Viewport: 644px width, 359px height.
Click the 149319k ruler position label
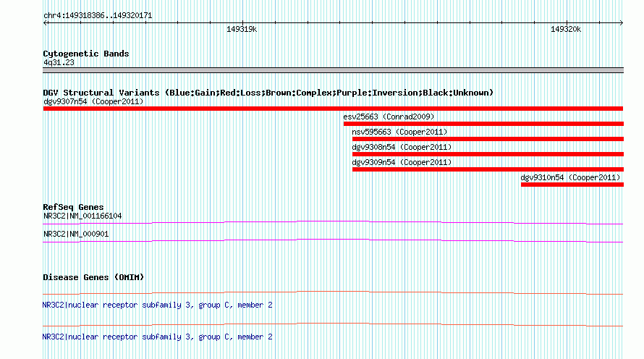pyautogui.click(x=242, y=29)
